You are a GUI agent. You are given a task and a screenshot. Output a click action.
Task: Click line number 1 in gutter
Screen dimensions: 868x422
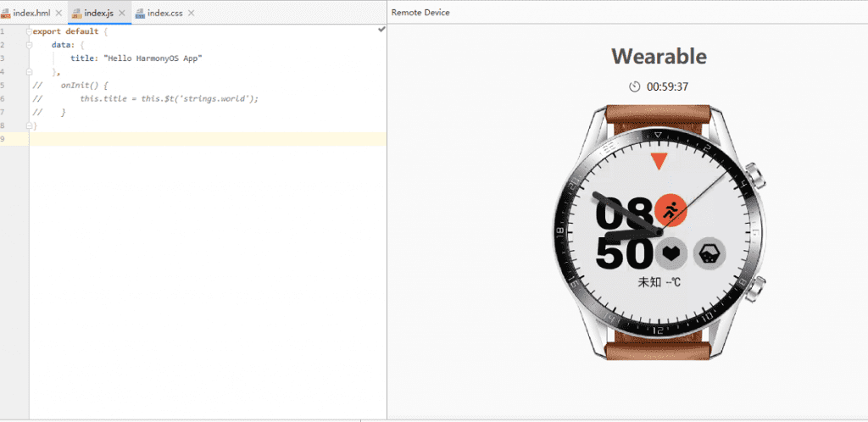3,31
